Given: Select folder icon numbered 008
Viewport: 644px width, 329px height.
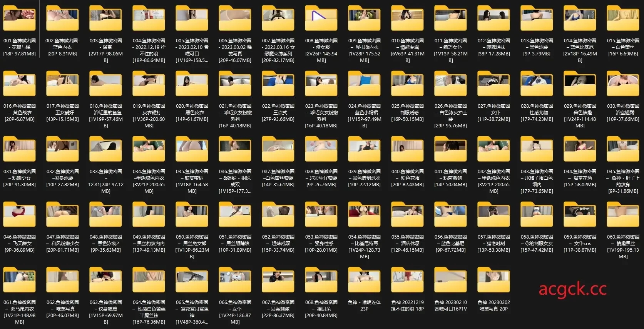Looking at the screenshot, I should [321, 18].
